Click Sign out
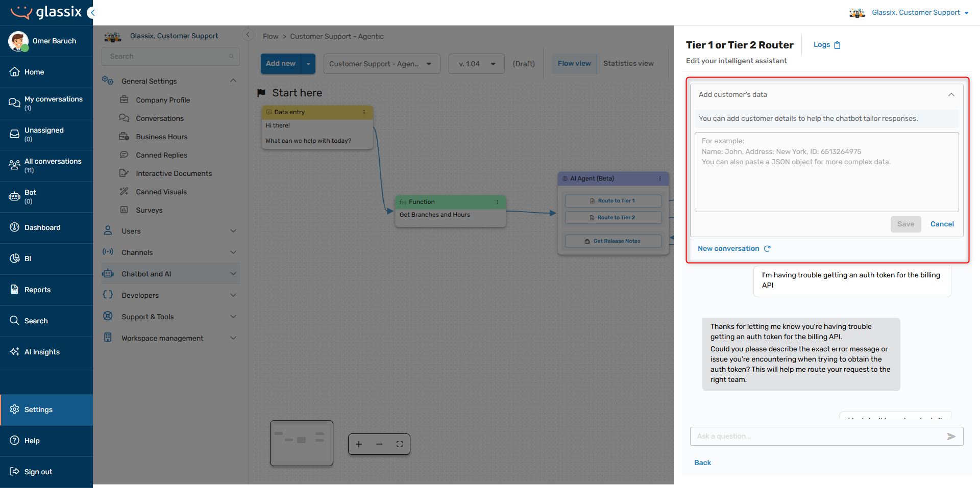 [x=46, y=472]
